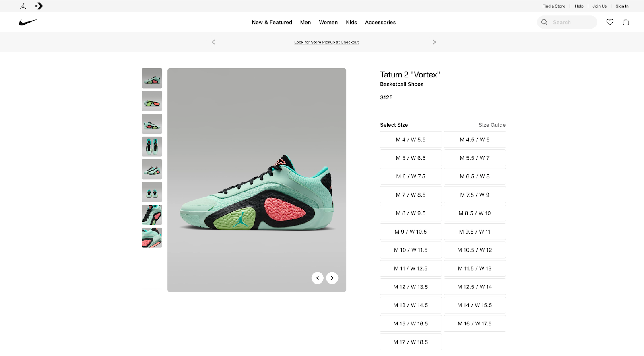Click the main product shoe image
This screenshot has width=644, height=356.
257,180
